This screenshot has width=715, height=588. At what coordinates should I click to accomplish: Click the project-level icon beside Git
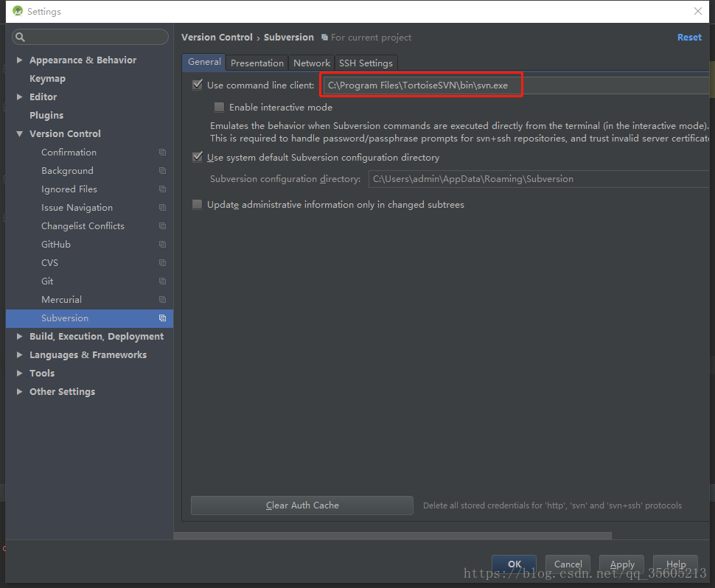(x=162, y=281)
